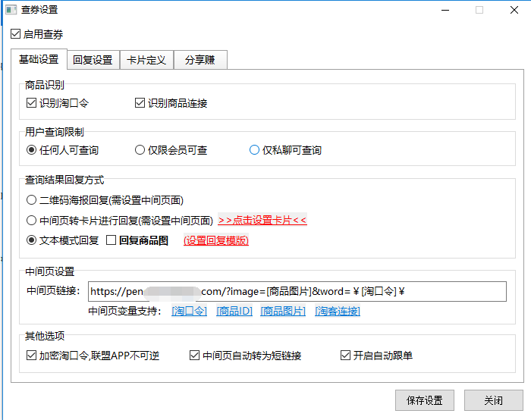531x420 pixels.
Task: Enable the 回复商品图 checkbox
Action: pyautogui.click(x=112, y=240)
